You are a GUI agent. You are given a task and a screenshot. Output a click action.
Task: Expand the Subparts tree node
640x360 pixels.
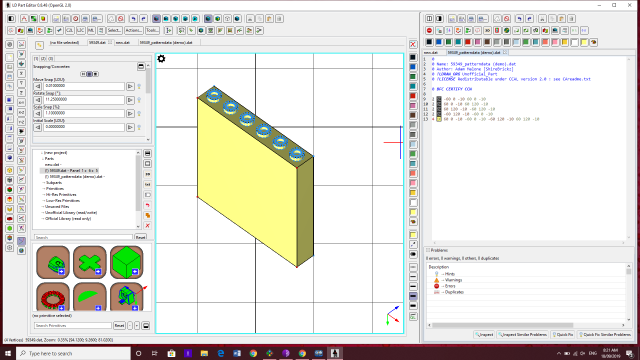tap(43, 183)
